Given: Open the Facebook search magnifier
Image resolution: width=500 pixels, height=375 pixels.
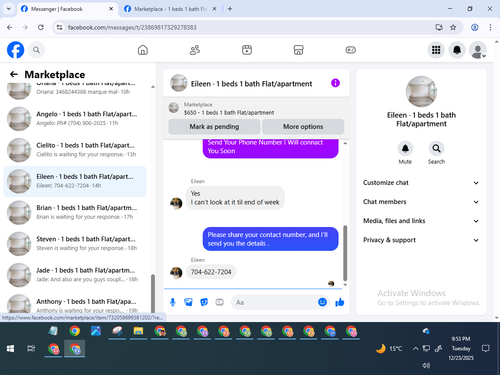Looking at the screenshot, I should coord(36,50).
